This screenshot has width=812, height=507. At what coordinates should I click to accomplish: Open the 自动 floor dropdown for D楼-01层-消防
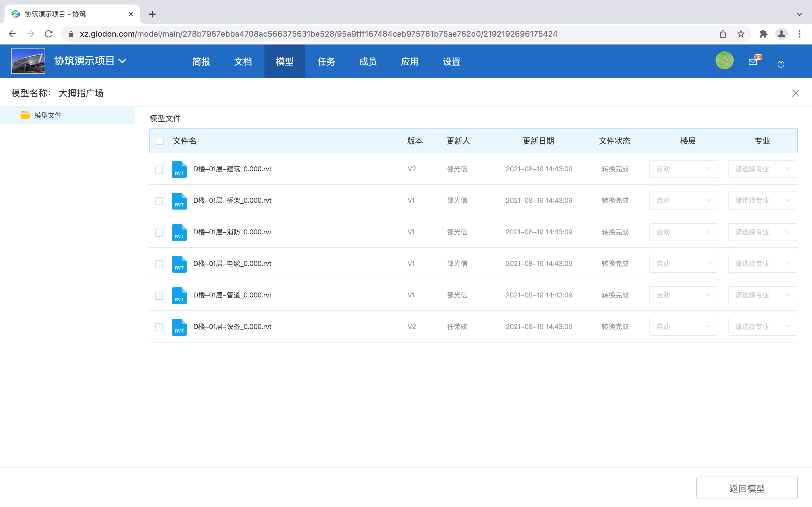click(x=683, y=232)
